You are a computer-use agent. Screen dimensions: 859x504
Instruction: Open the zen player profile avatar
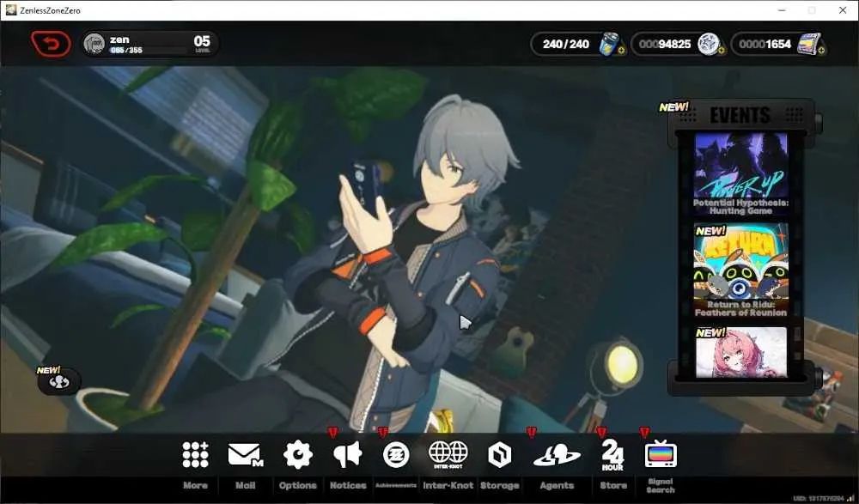(x=94, y=44)
